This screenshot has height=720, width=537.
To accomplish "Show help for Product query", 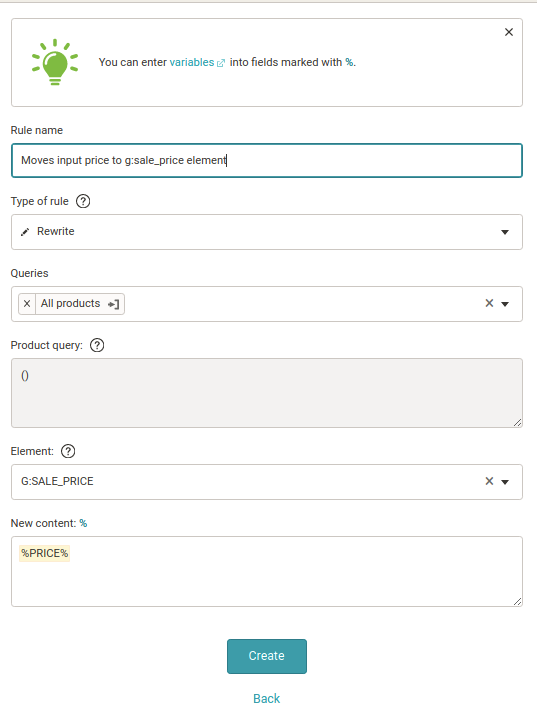I will click(97, 345).
